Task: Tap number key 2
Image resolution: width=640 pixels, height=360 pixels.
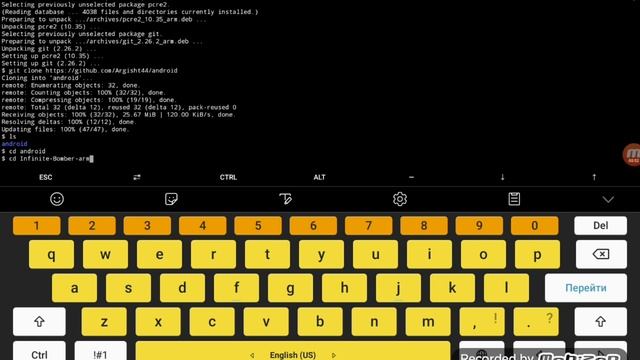Action: (x=92, y=226)
